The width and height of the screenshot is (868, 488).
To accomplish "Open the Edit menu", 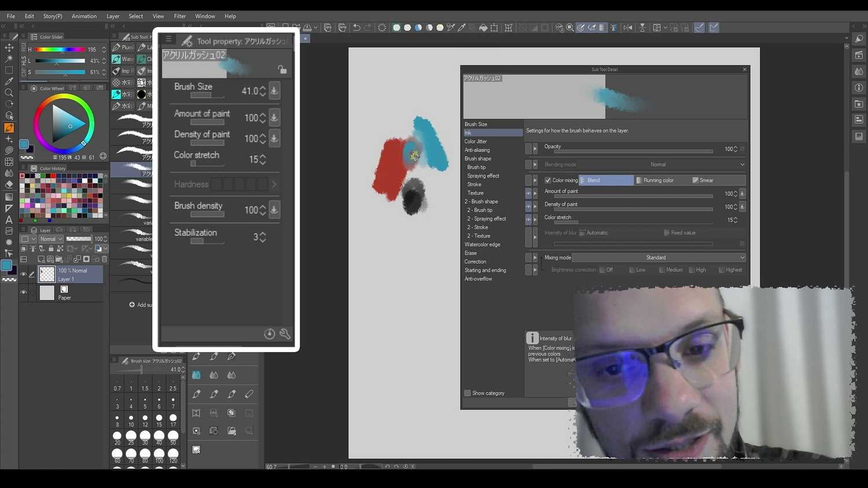I will (30, 16).
